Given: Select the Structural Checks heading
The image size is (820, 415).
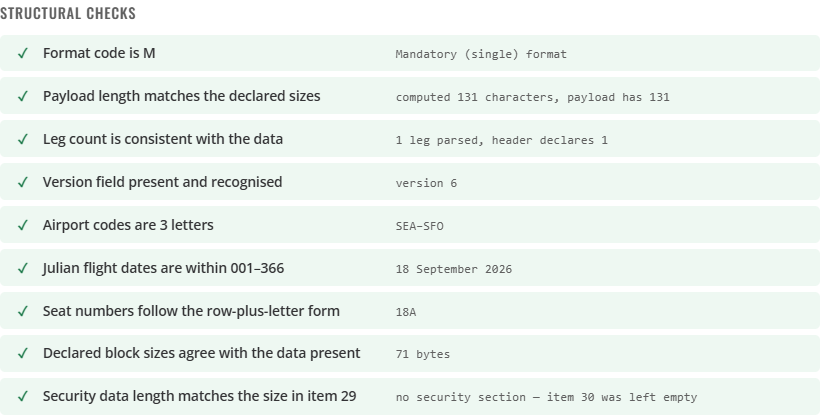Looking at the screenshot, I should [x=68, y=14].
